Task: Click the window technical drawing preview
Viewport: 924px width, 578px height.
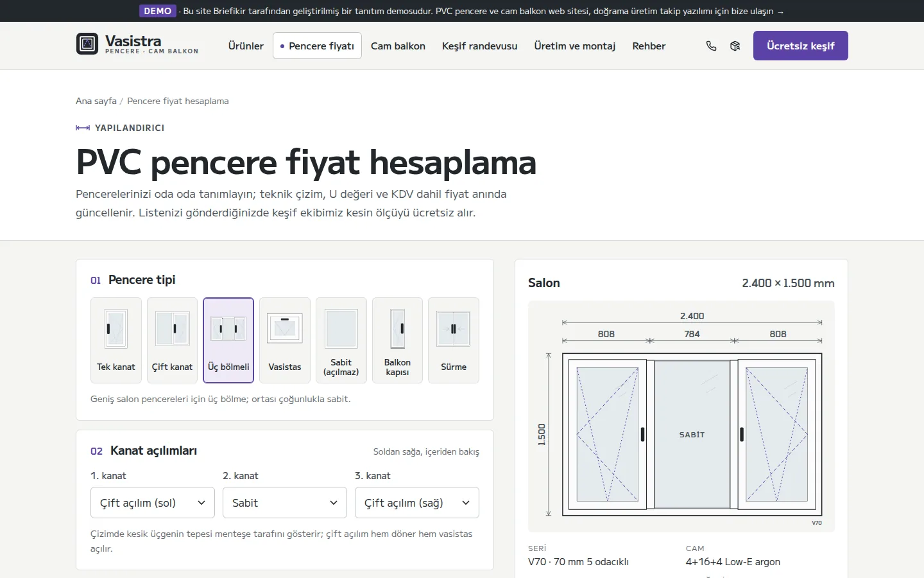Action: pyautogui.click(x=681, y=416)
